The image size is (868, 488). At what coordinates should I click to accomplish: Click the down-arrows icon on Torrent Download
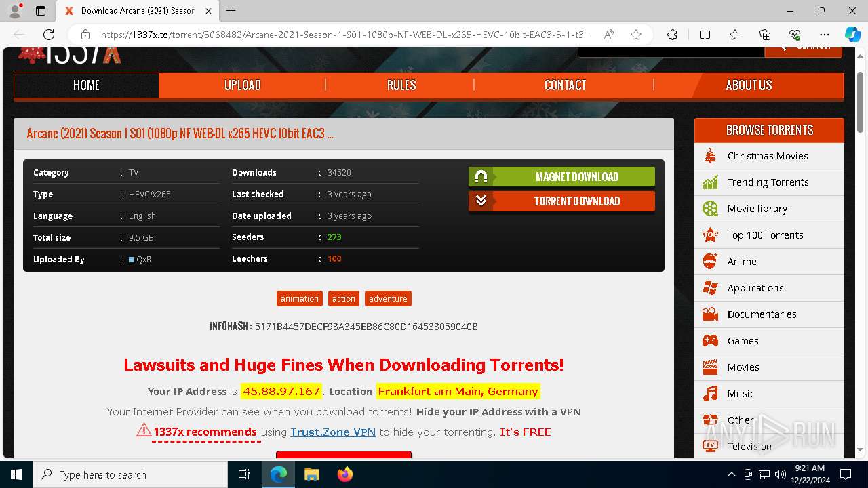click(x=481, y=201)
